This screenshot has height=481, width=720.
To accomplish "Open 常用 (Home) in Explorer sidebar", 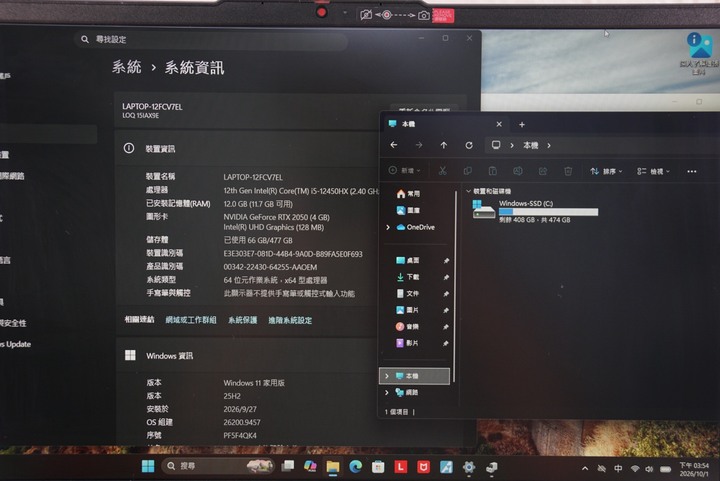I will (408, 194).
